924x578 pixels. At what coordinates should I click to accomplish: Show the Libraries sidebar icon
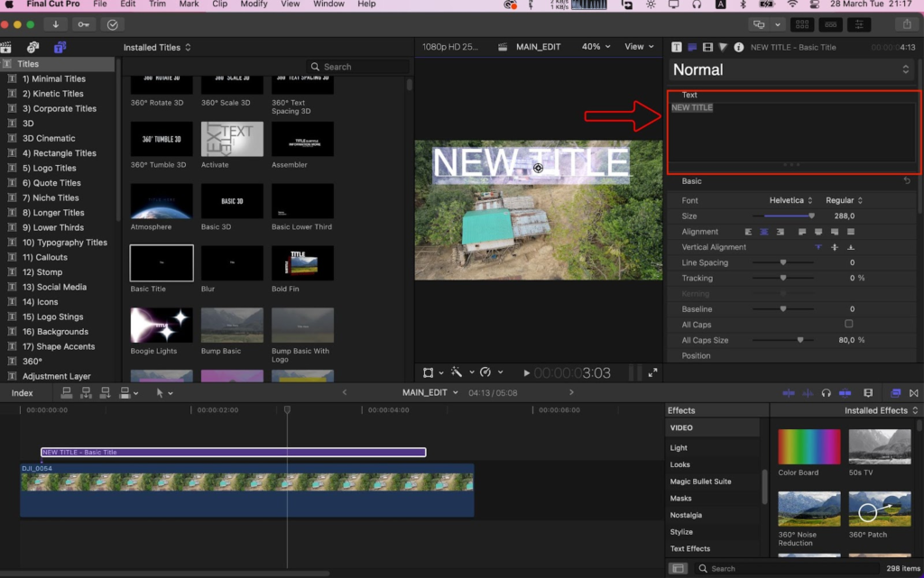click(x=6, y=47)
